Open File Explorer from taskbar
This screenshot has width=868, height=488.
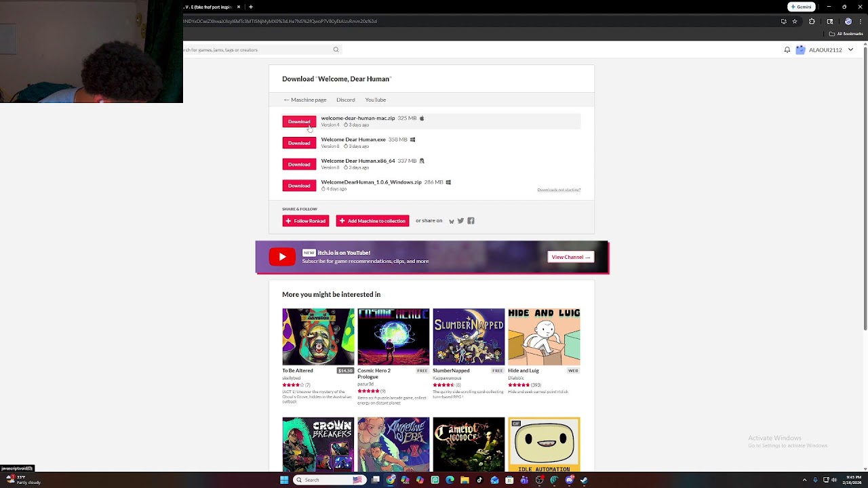pyautogui.click(x=465, y=480)
